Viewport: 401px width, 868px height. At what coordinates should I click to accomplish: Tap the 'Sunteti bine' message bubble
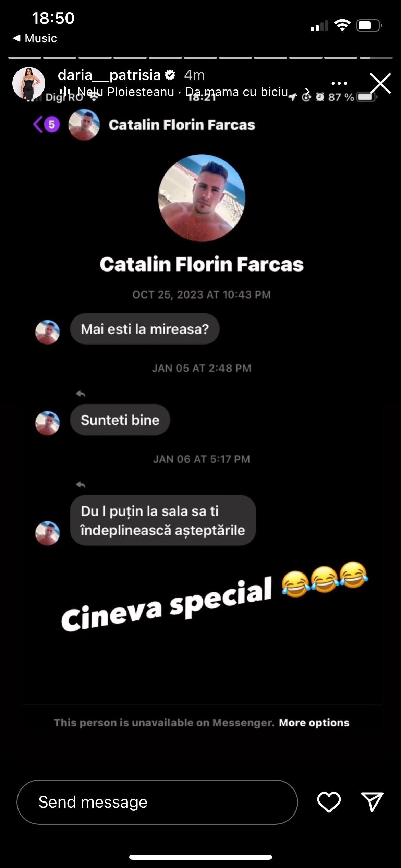click(x=120, y=420)
